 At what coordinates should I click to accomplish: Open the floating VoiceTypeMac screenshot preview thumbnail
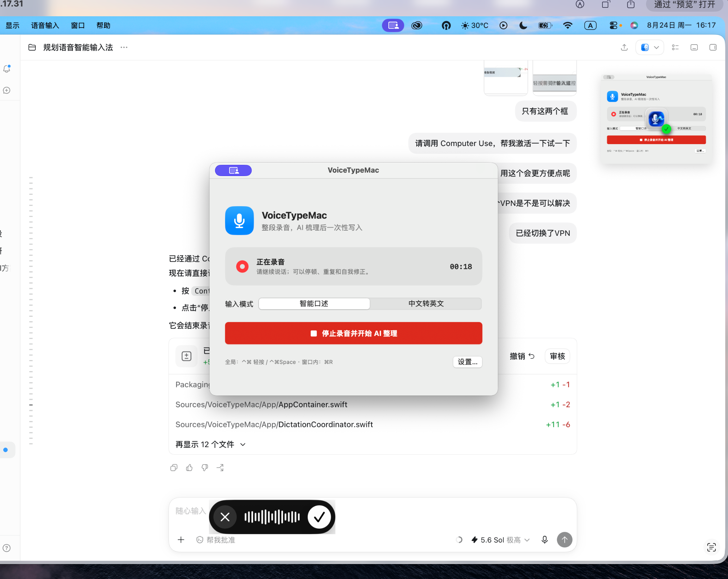(x=656, y=119)
